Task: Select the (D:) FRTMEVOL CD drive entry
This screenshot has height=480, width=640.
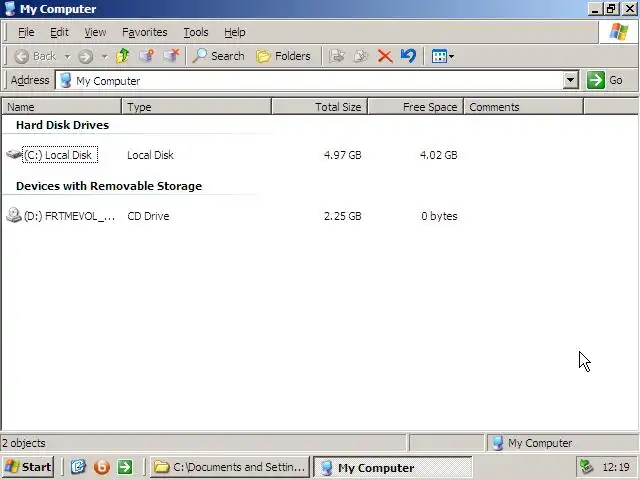Action: [x=69, y=216]
